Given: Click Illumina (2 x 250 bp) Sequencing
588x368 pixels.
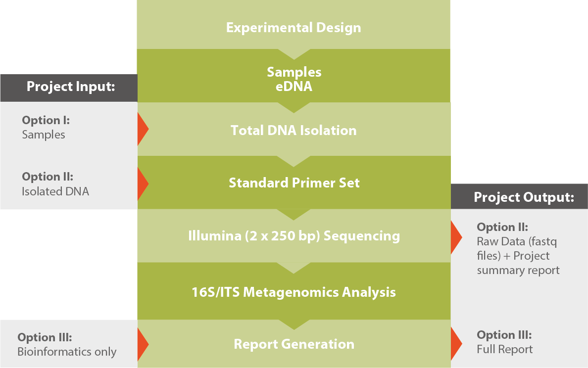Looking at the screenshot, I should coord(294,236).
